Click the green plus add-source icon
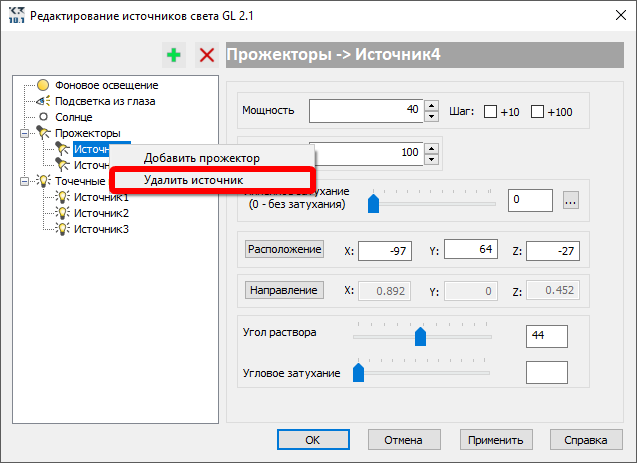This screenshot has height=463, width=637. tap(174, 55)
